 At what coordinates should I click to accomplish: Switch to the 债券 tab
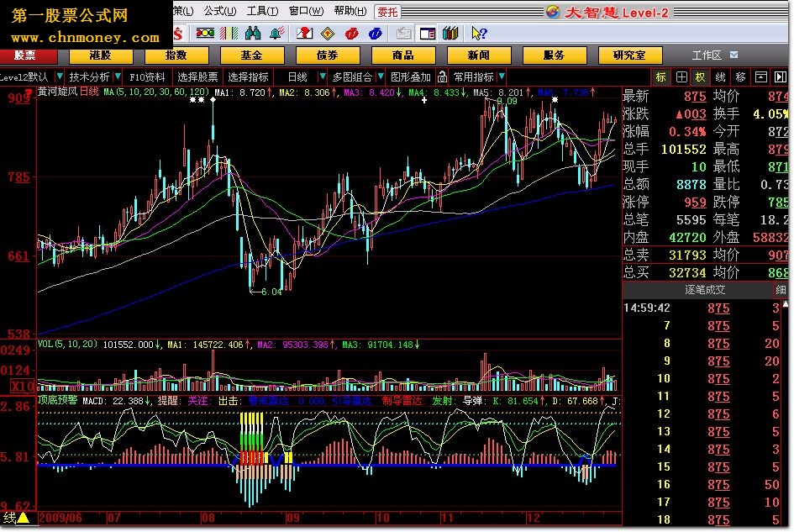pyautogui.click(x=327, y=55)
